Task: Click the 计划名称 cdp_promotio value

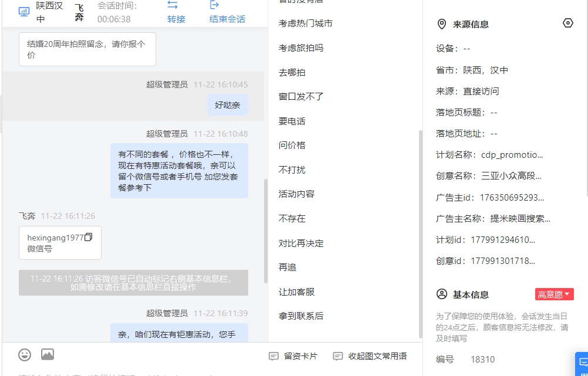Action: 512,155
